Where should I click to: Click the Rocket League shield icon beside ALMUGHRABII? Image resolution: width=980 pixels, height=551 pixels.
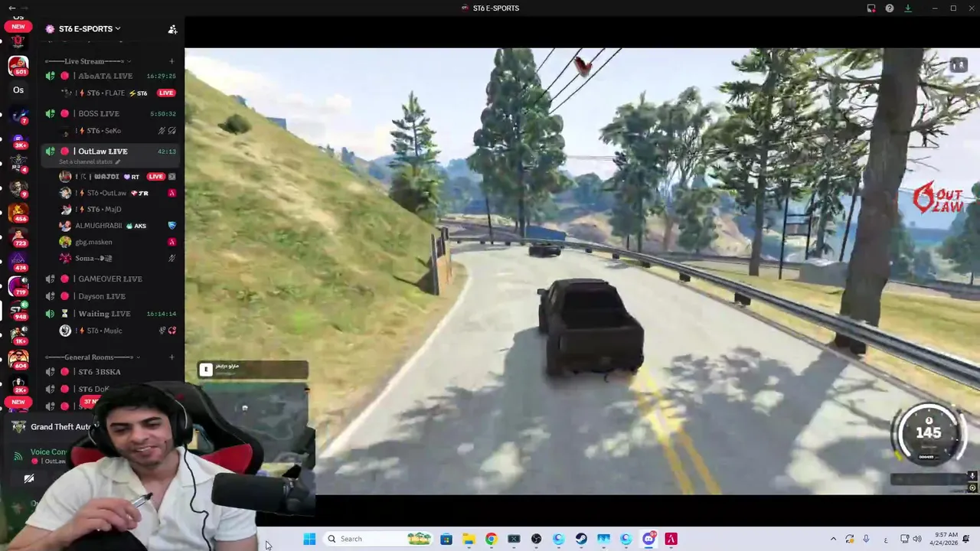coord(171,226)
